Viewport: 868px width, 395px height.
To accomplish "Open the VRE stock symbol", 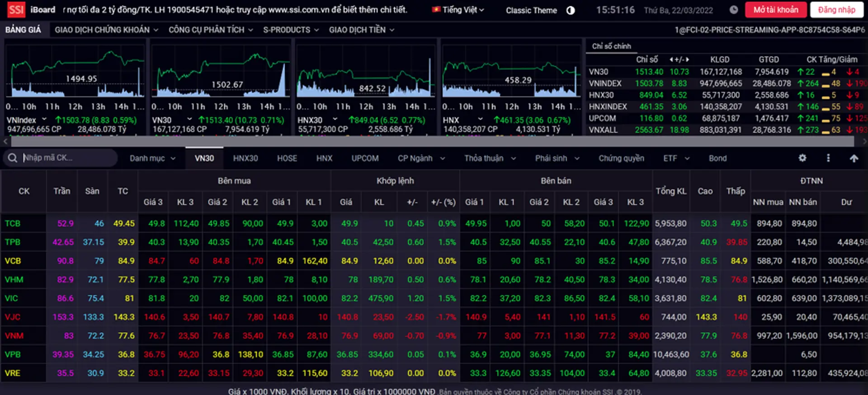I will (13, 373).
